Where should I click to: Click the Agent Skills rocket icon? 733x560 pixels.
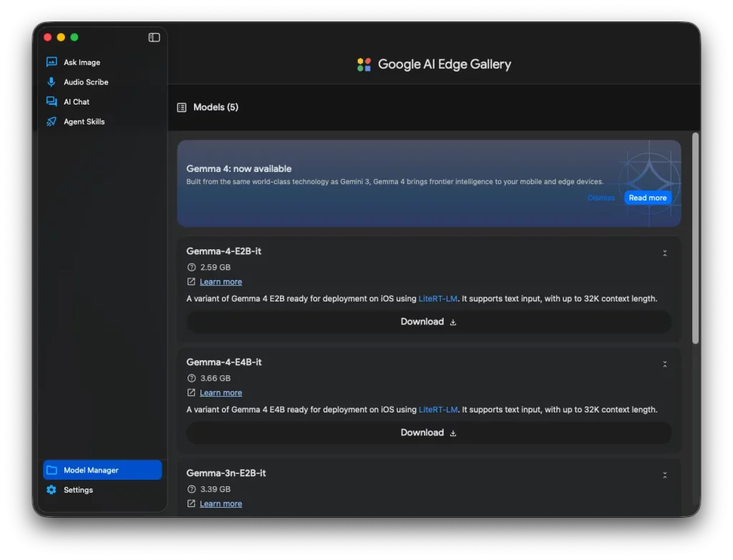click(x=52, y=122)
